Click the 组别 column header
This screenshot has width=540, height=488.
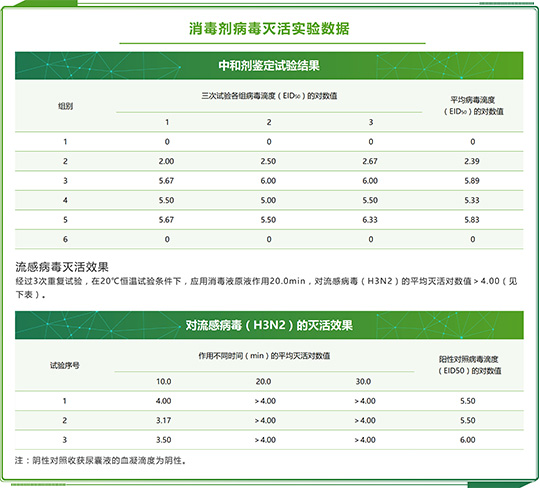(65, 106)
